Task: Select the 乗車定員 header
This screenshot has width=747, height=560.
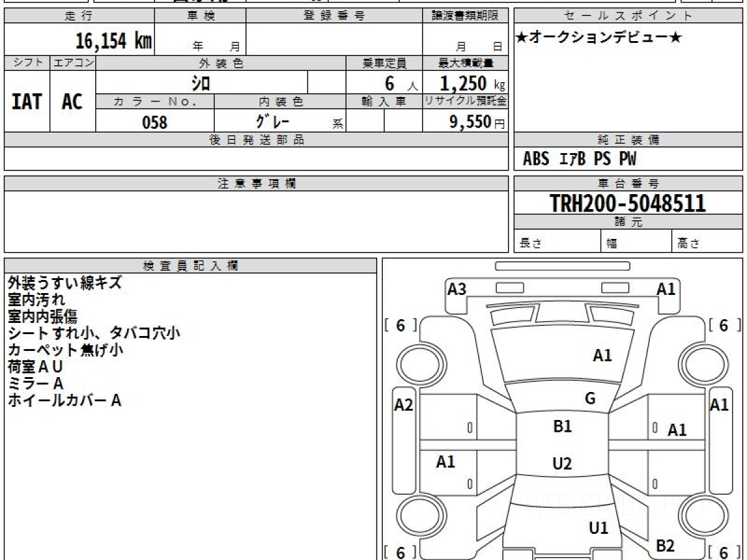Action: pos(384,63)
